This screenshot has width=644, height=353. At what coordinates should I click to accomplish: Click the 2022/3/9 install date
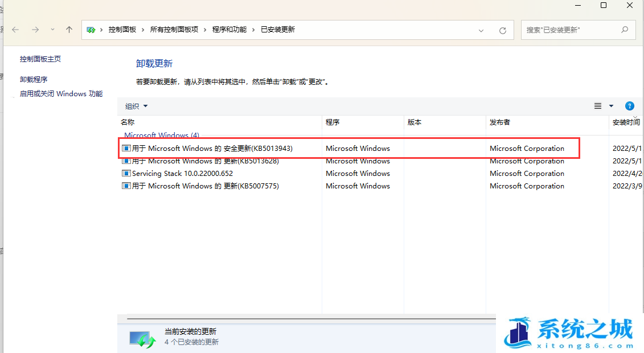tap(627, 186)
